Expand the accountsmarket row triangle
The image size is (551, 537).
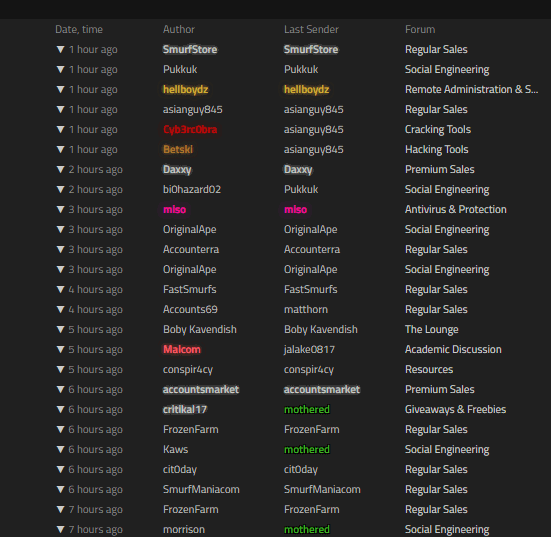pyautogui.click(x=60, y=390)
